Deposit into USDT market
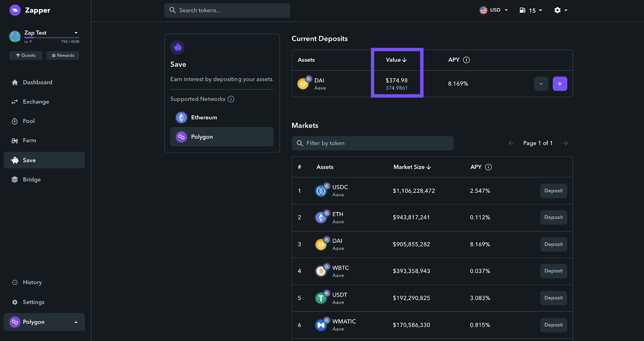This screenshot has width=644, height=341. [553, 298]
